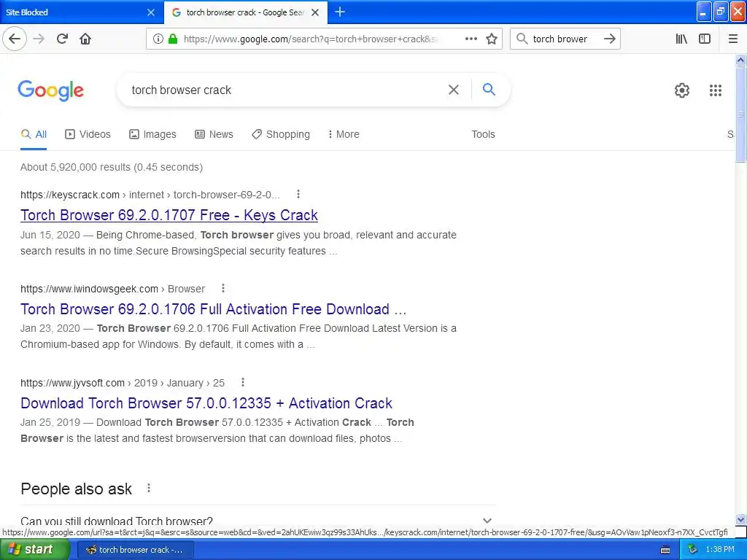
Task: Switch to News results
Action: coord(214,134)
